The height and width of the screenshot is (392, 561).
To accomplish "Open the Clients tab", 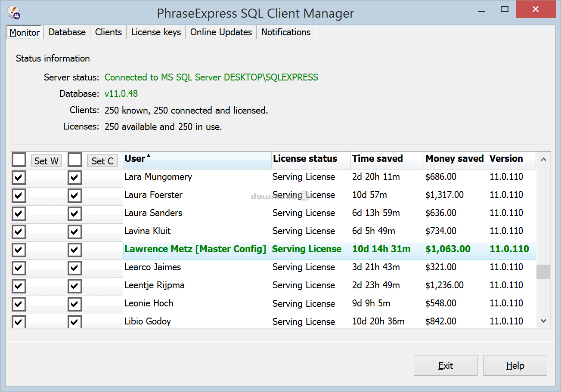I will (108, 32).
